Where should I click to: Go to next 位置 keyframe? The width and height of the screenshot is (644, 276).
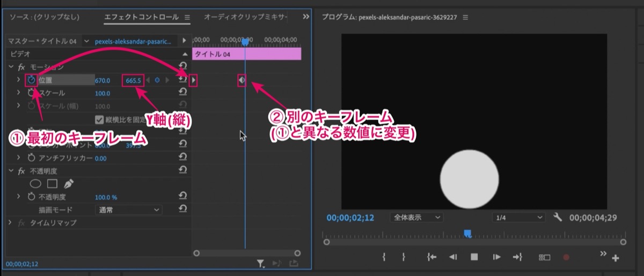pos(167,80)
